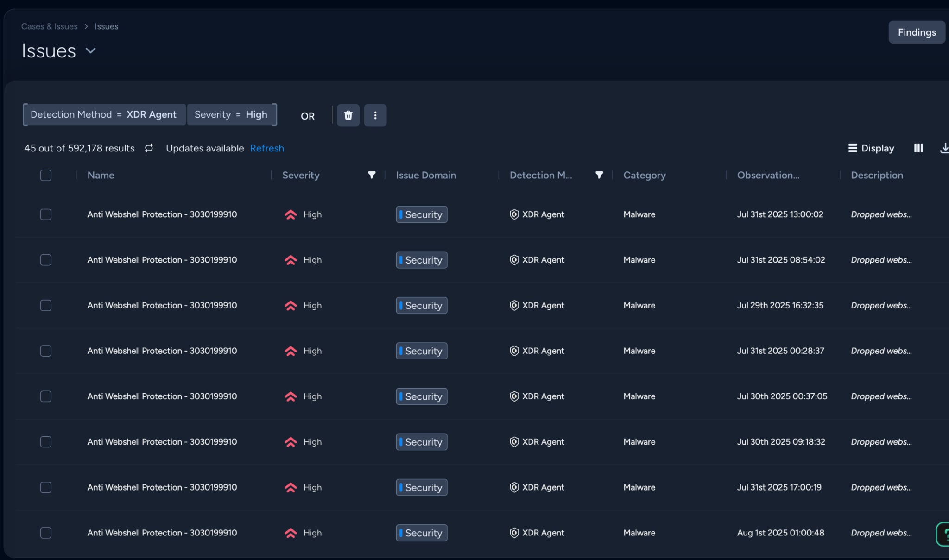
Task: Add an OR filter condition
Action: (x=308, y=116)
